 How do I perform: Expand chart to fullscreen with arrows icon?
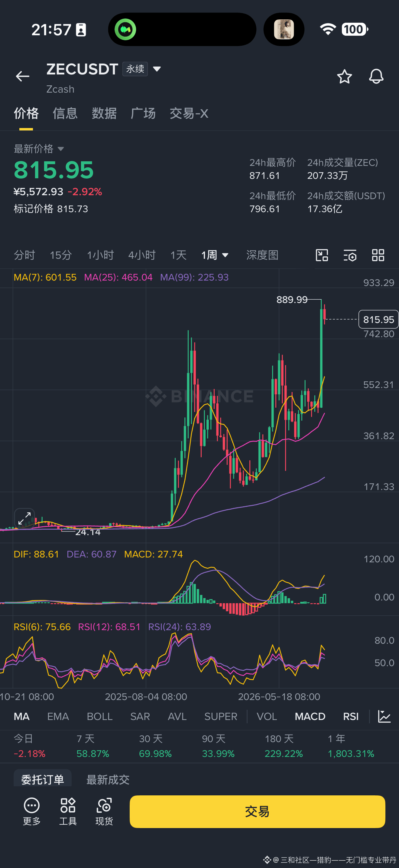[x=24, y=518]
